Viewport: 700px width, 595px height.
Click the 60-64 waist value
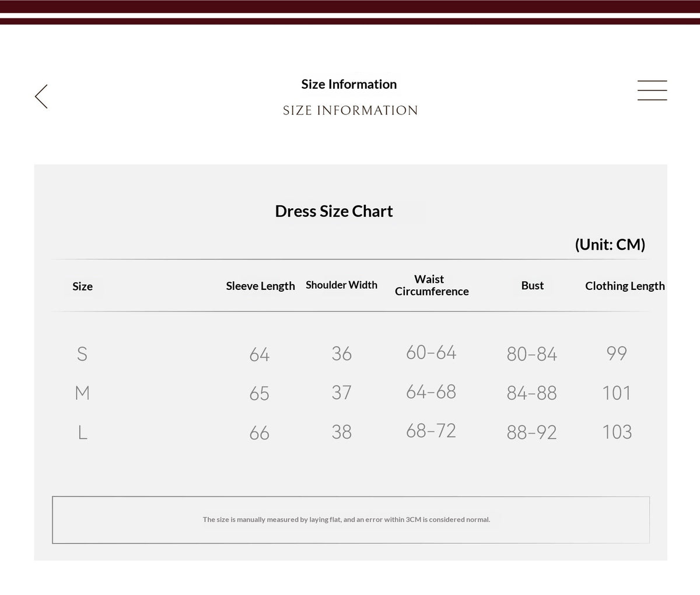(x=431, y=352)
